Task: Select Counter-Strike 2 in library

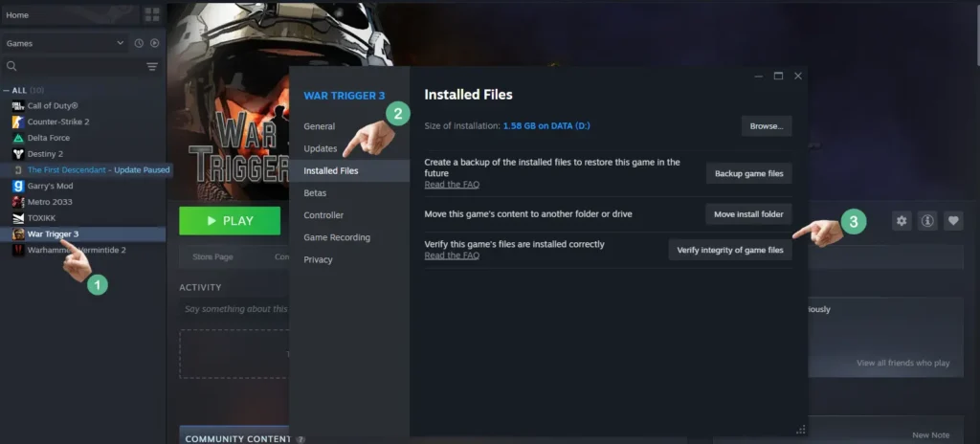Action: click(x=58, y=122)
